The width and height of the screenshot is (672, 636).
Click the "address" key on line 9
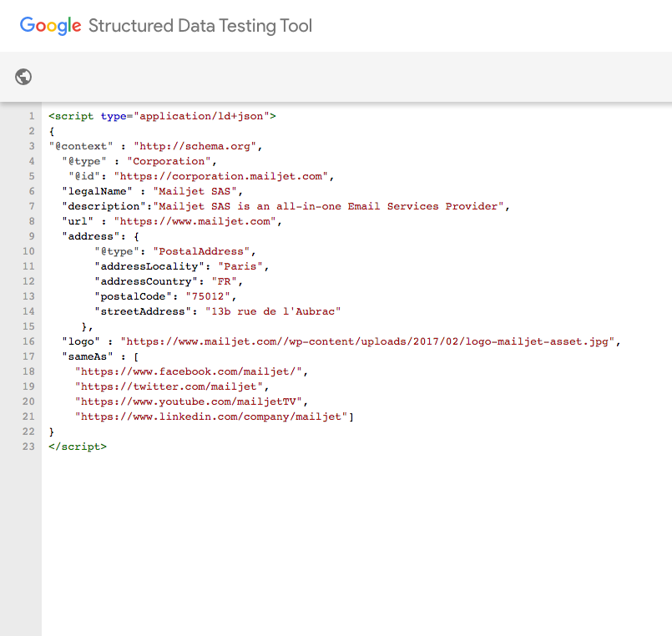click(x=91, y=236)
